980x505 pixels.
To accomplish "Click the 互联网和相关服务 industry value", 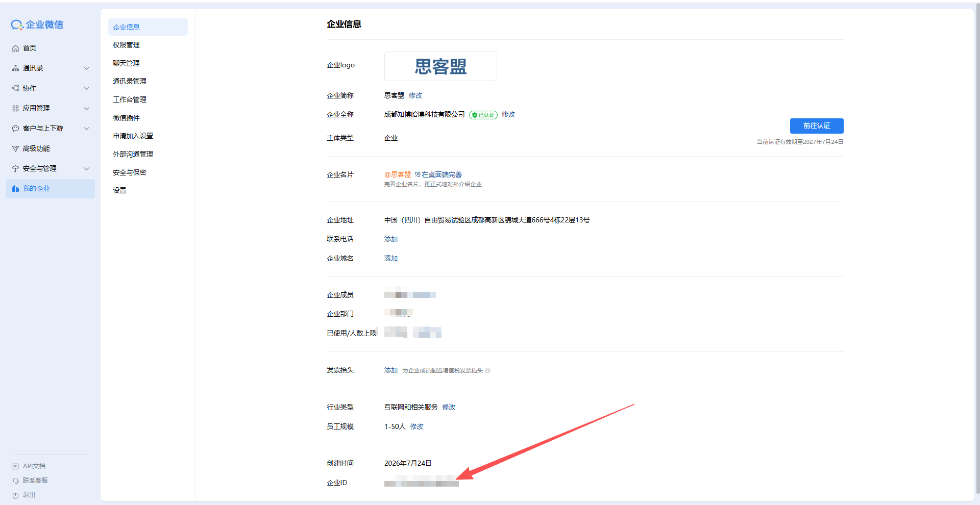I will 411,407.
